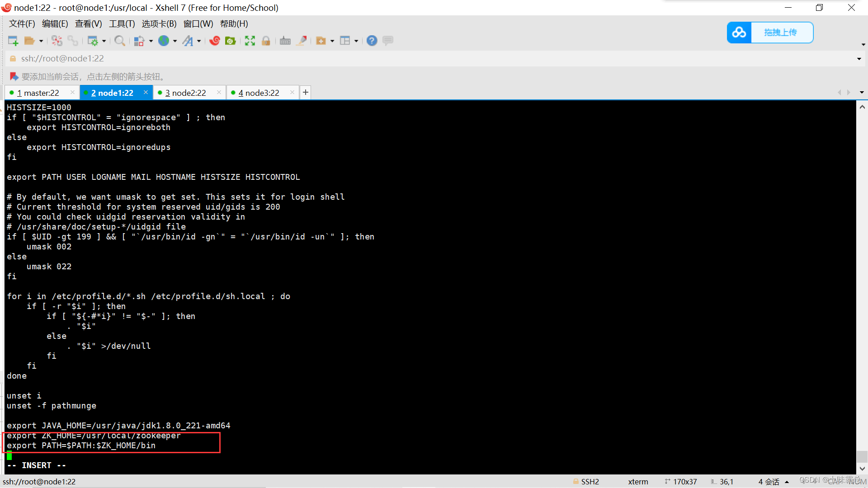Expand the open folder dropdown arrow
The image size is (868, 488).
coord(41,41)
